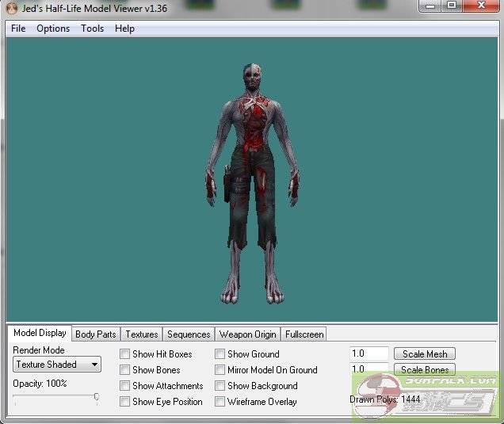Enable Show Ground checkbox

click(220, 354)
